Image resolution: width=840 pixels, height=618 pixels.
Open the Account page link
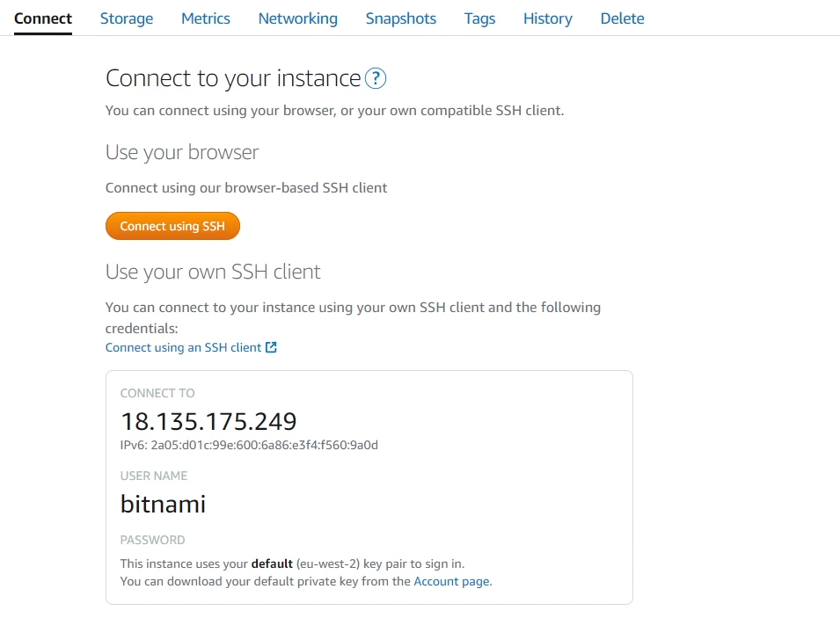452,582
